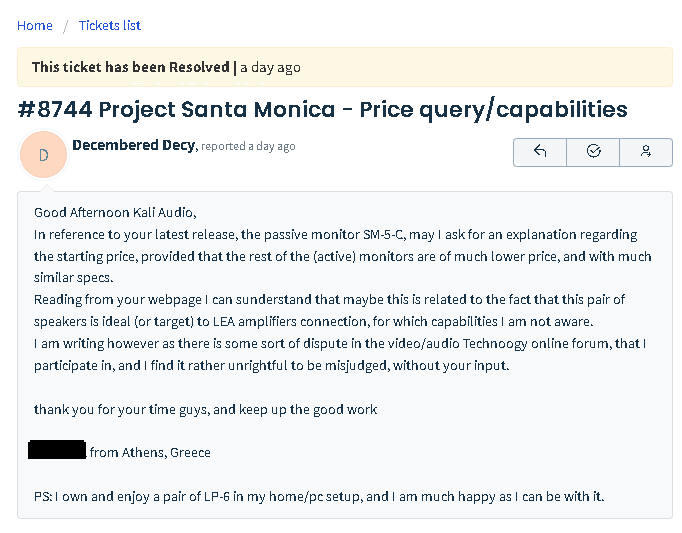Click the slash separator between breadcrumbs

coord(65,25)
